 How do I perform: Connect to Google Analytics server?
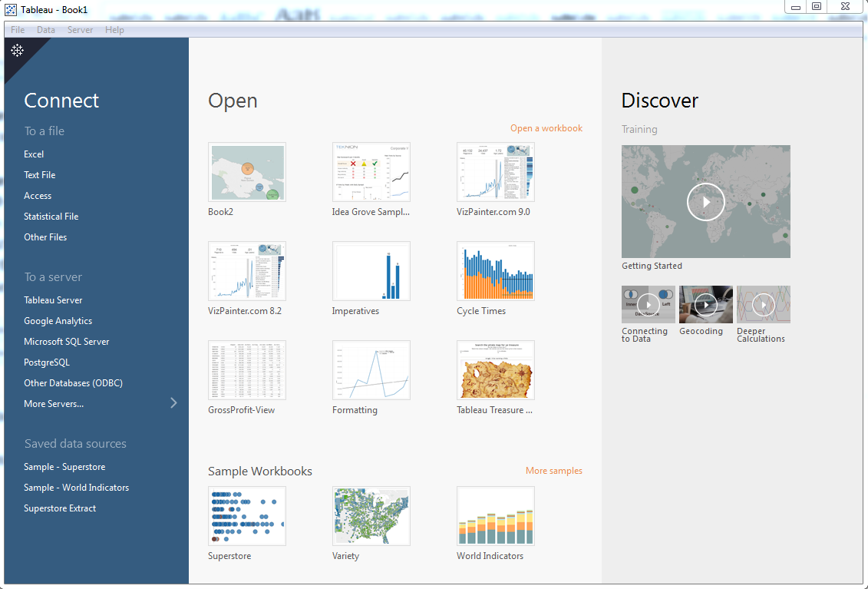pos(58,321)
